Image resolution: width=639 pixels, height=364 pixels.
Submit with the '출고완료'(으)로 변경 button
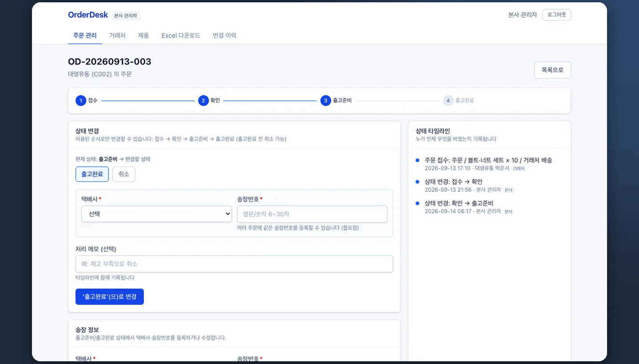(109, 296)
